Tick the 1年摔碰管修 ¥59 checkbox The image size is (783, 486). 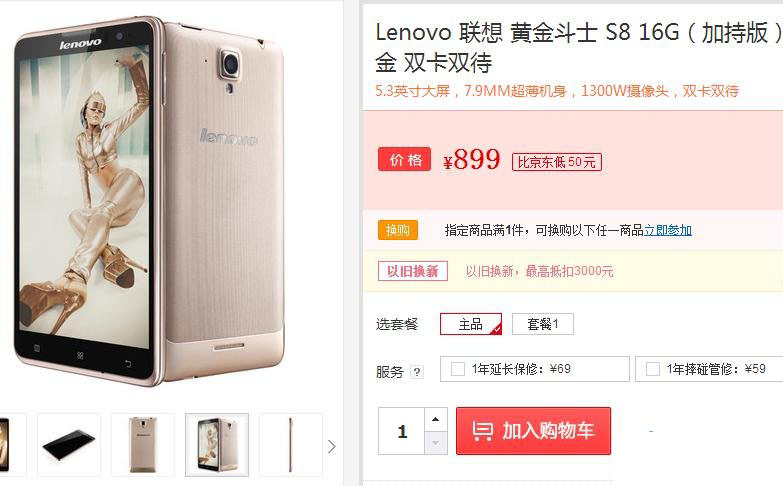coord(652,369)
